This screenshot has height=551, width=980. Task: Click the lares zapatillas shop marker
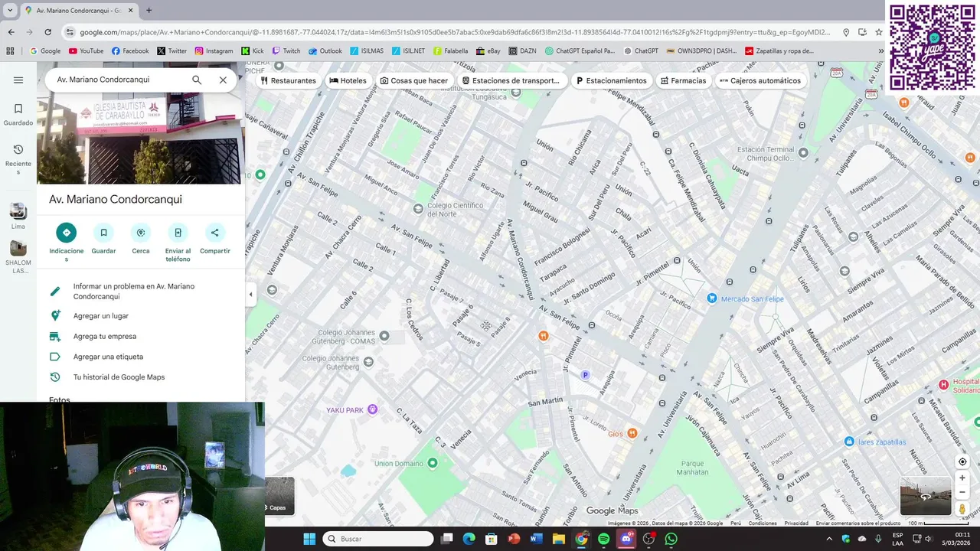click(849, 442)
